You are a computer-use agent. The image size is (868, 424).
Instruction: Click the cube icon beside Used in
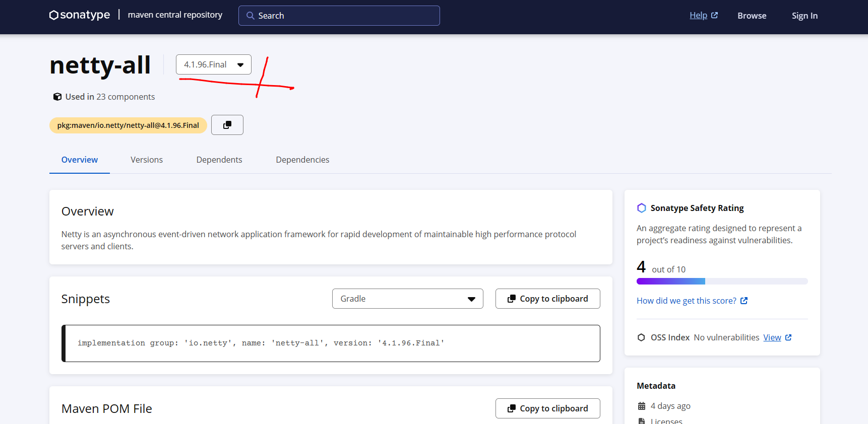[x=57, y=97]
